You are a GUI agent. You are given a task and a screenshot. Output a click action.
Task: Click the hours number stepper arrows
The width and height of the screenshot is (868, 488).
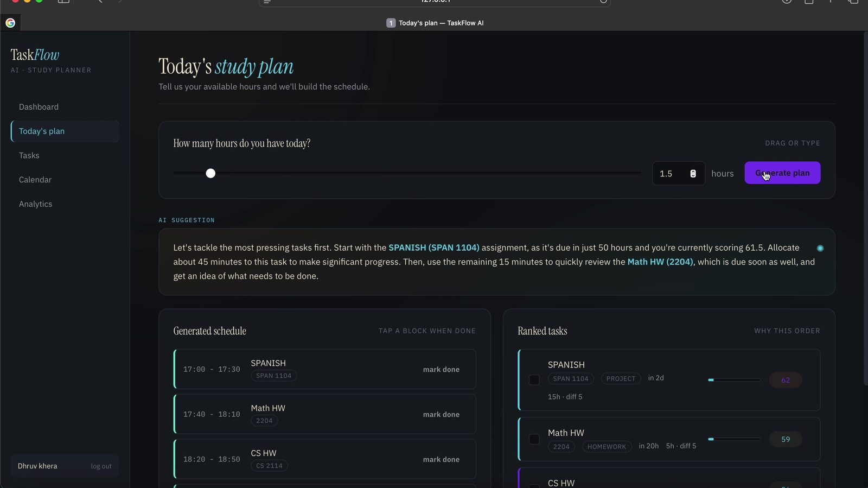[693, 174]
